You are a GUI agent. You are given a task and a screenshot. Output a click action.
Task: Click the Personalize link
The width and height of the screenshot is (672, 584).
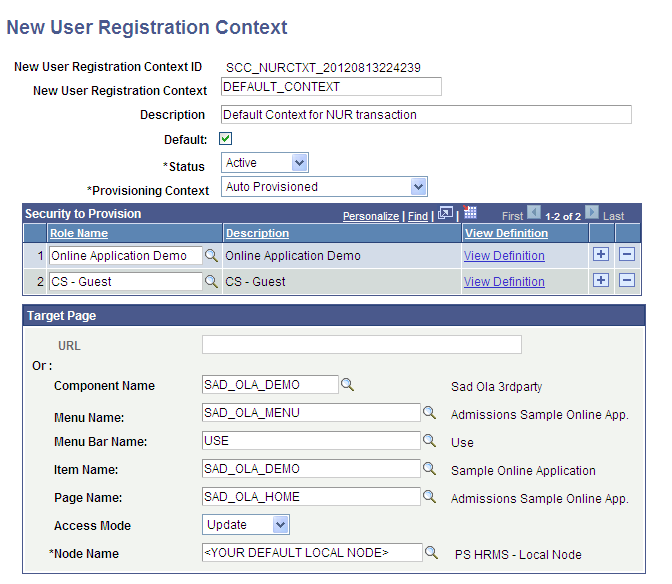coord(372,216)
